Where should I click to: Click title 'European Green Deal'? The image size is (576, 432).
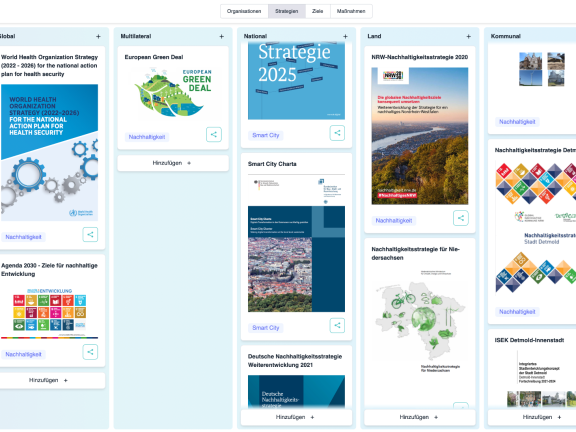pos(154,57)
